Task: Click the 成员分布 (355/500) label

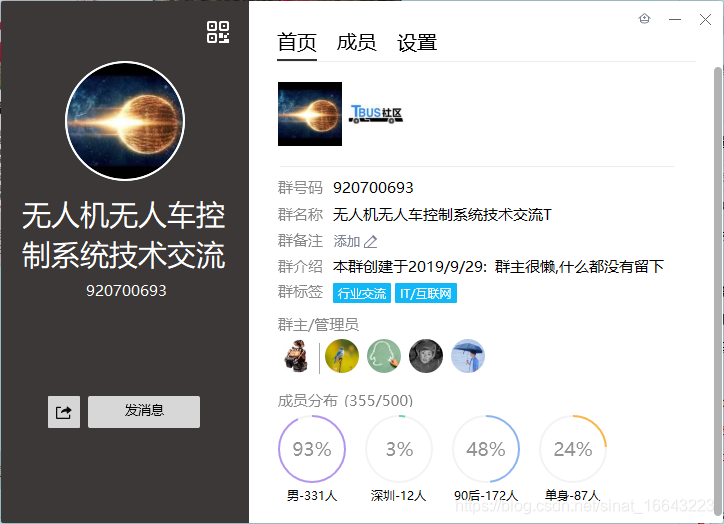Action: tap(345, 401)
